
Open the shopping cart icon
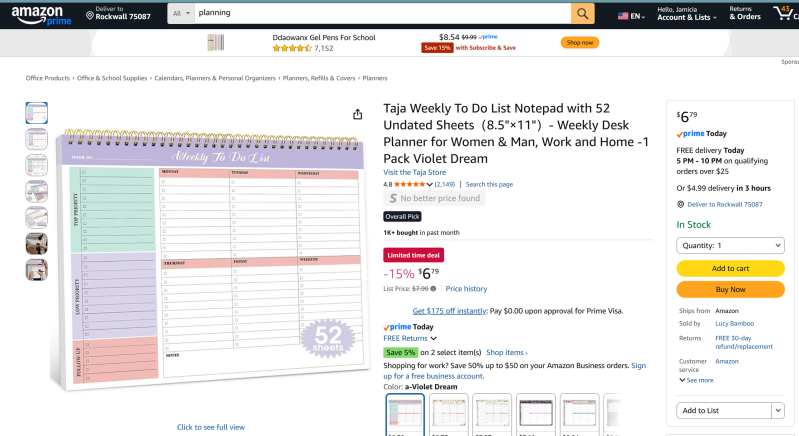785,14
